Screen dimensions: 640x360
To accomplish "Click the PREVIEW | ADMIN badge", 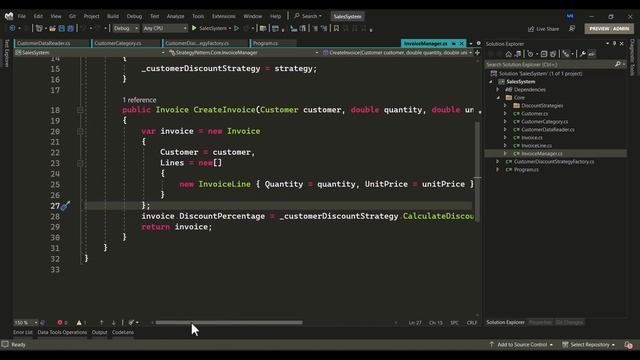I will coord(609,29).
